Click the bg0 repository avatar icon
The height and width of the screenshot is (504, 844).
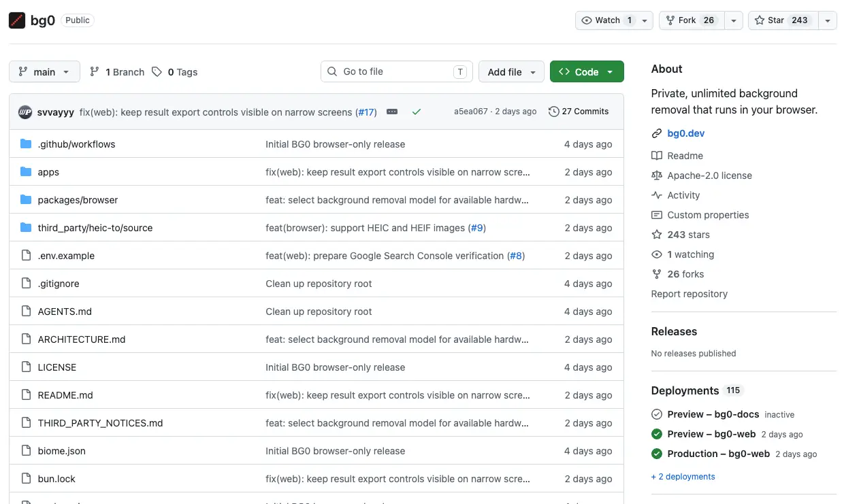click(17, 20)
